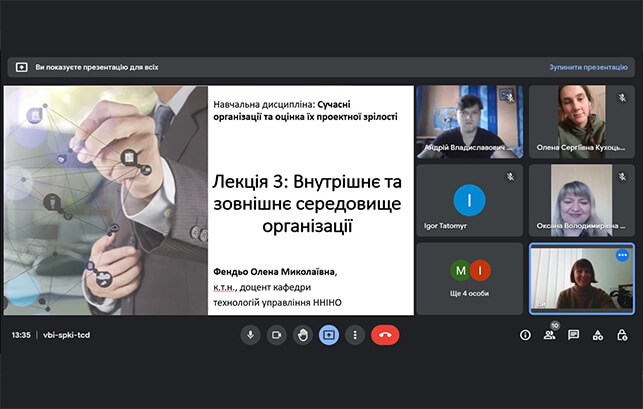The height and width of the screenshot is (409, 643).
Task: Show the participants list panel
Action: click(x=549, y=335)
